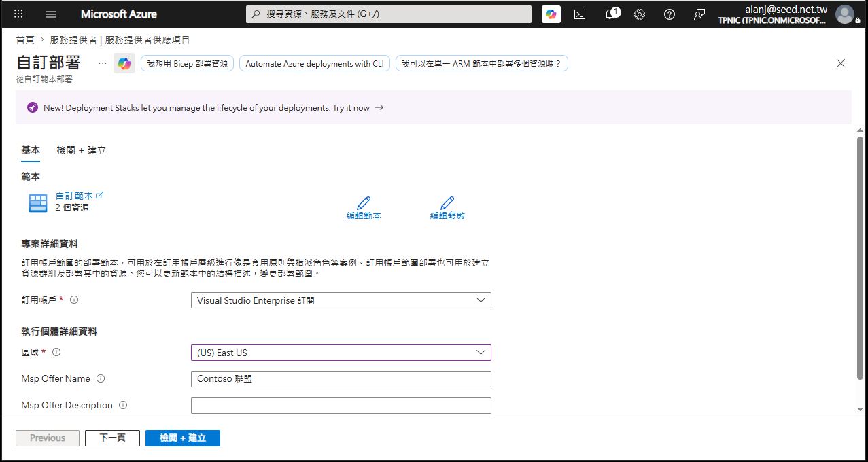Open Cloud Shell terminal icon
The width and height of the screenshot is (868, 462).
(580, 14)
